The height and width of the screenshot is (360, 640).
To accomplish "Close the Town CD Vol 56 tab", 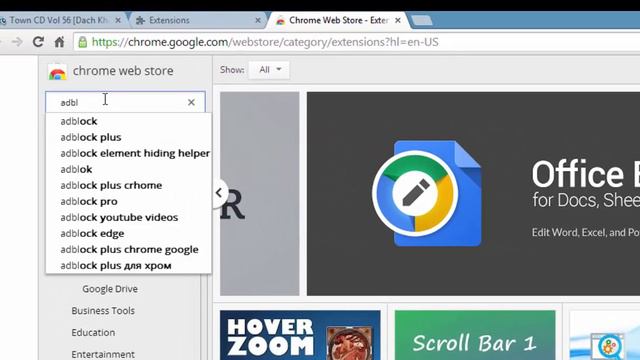I will click(x=118, y=20).
